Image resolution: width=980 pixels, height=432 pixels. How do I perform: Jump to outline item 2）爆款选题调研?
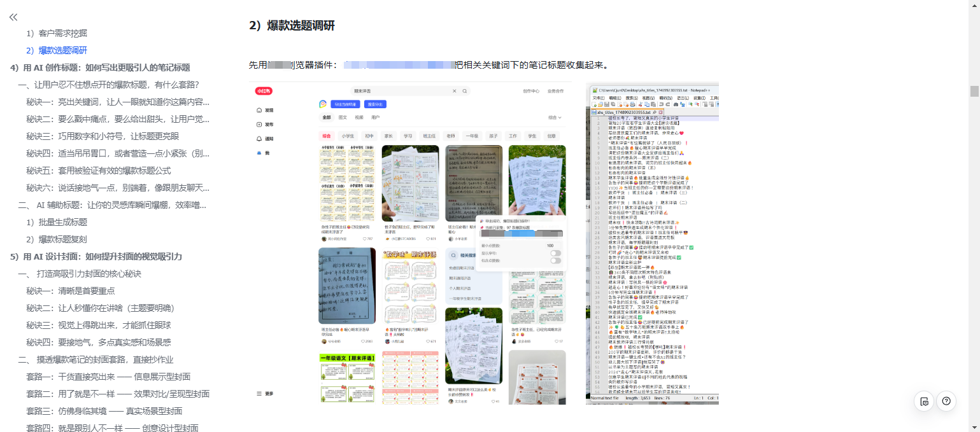[62, 50]
